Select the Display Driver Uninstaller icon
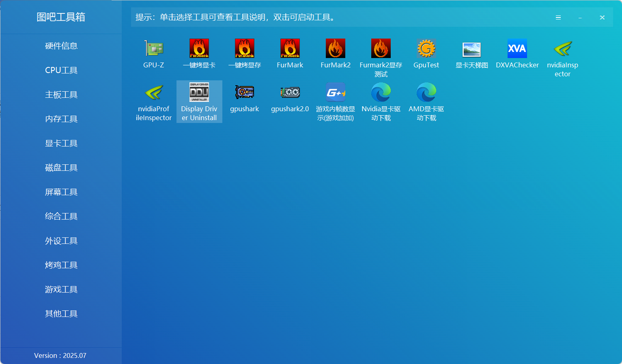This screenshot has width=622, height=364. [199, 93]
